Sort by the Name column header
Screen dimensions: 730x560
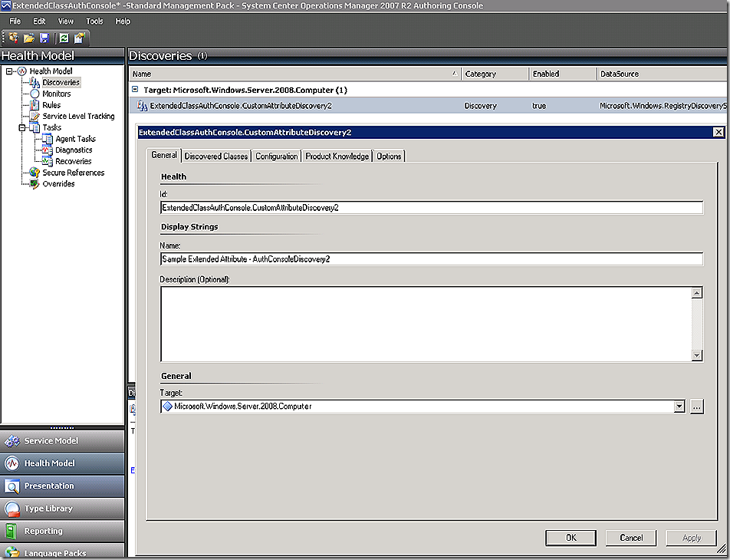pyautogui.click(x=295, y=74)
